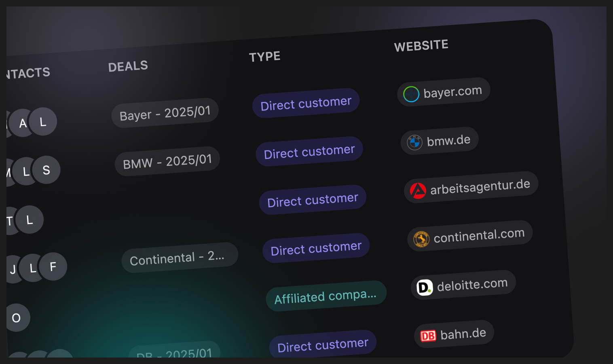Click the TYPE column header
The image size is (613, 364).
click(265, 56)
